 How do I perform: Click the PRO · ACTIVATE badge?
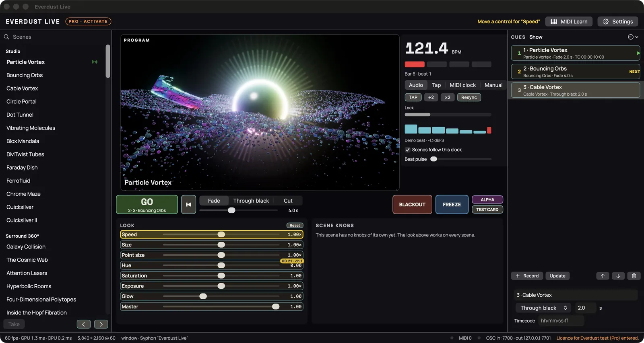click(88, 22)
